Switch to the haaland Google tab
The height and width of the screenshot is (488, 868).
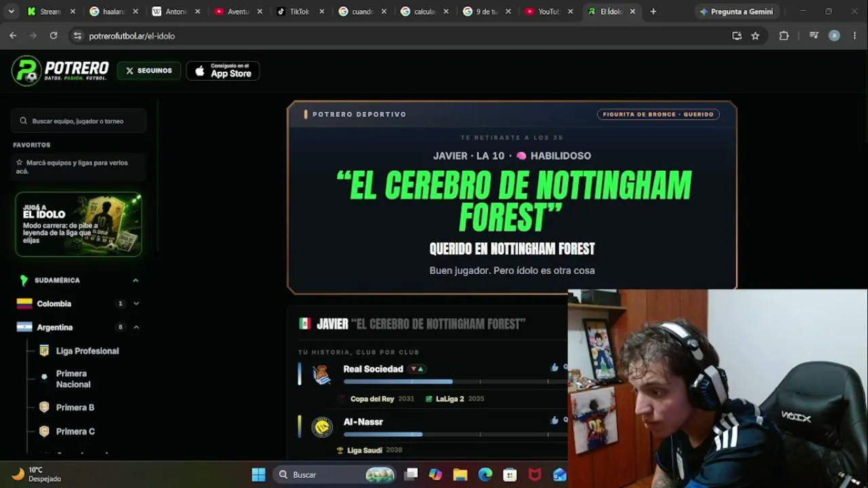point(114,12)
